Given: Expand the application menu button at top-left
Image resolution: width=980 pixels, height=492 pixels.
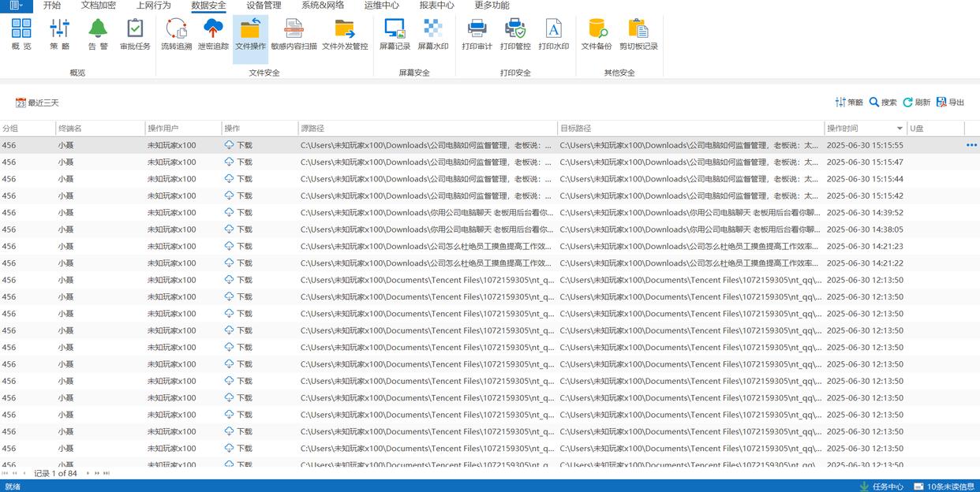Looking at the screenshot, I should [x=16, y=6].
